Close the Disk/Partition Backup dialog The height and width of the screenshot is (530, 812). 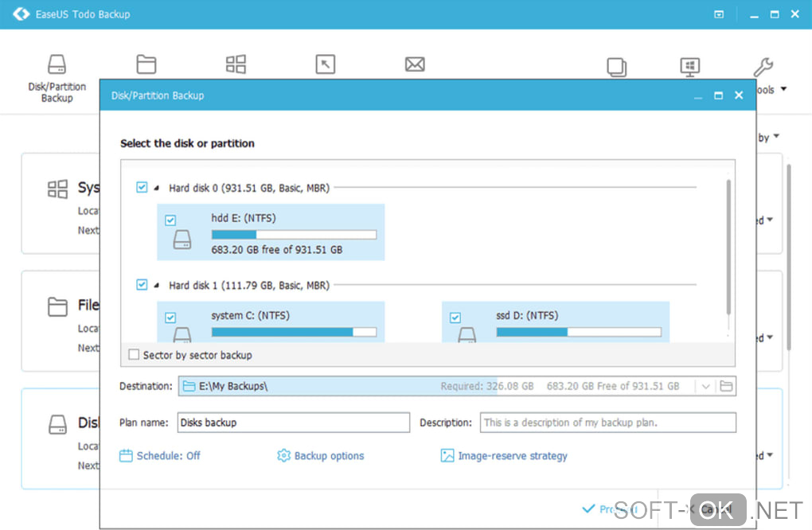click(739, 95)
